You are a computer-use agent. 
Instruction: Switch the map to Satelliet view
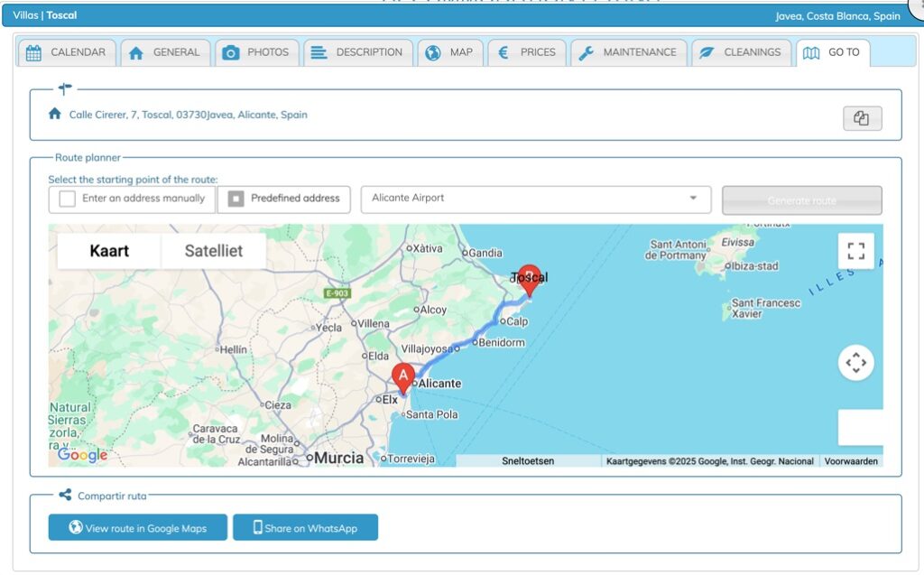click(x=213, y=251)
